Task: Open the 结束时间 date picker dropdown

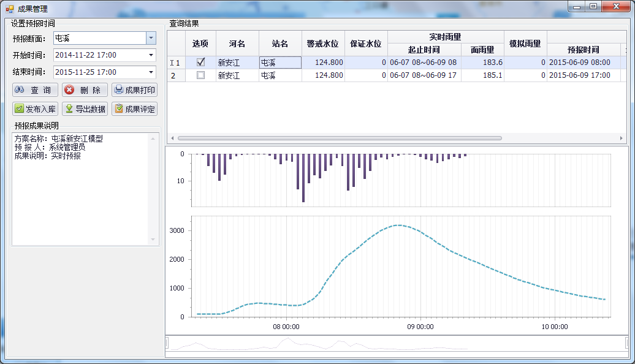Action: click(x=151, y=72)
